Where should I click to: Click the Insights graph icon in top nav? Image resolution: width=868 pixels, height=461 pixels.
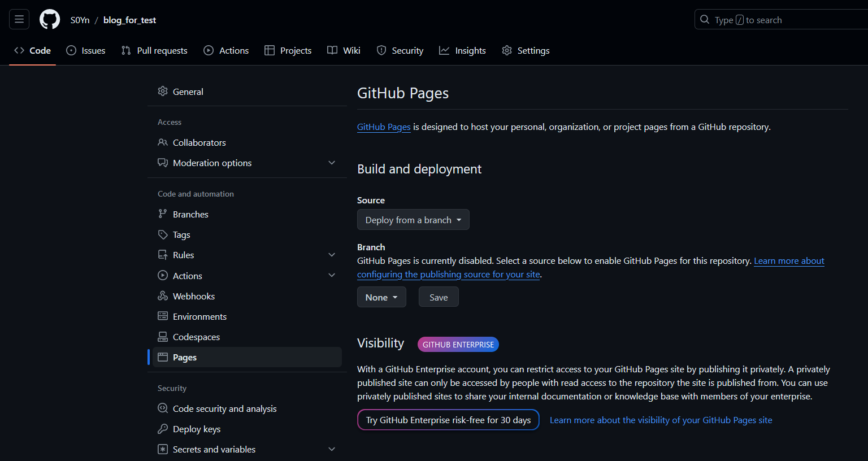(444, 50)
